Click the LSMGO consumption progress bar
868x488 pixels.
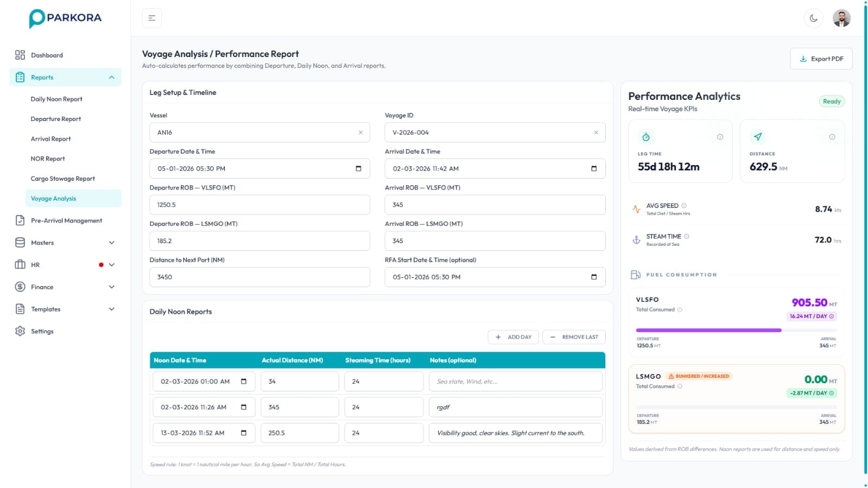click(736, 407)
